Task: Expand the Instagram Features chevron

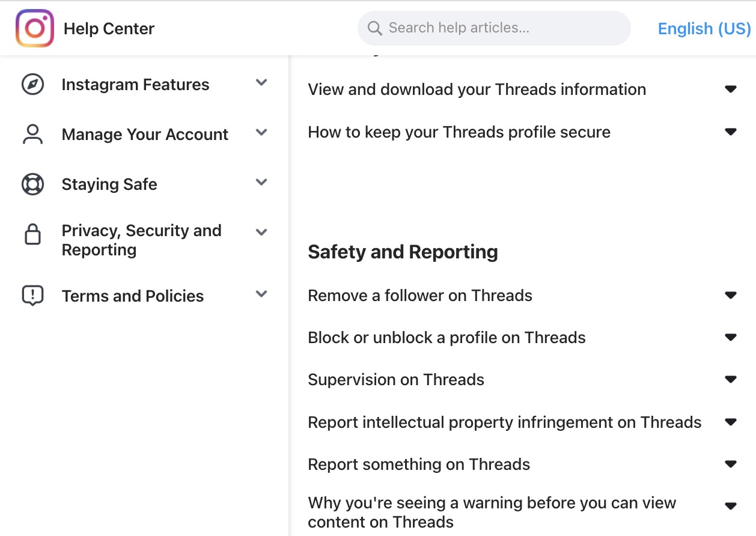Action: tap(261, 83)
